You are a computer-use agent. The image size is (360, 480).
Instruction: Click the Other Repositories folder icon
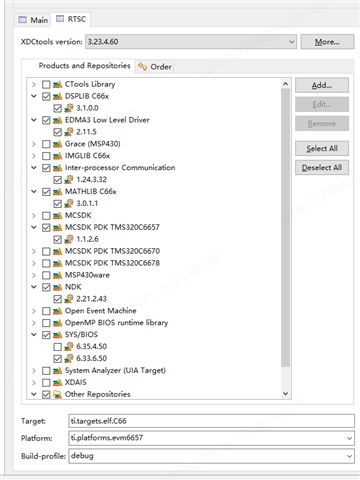[57, 395]
